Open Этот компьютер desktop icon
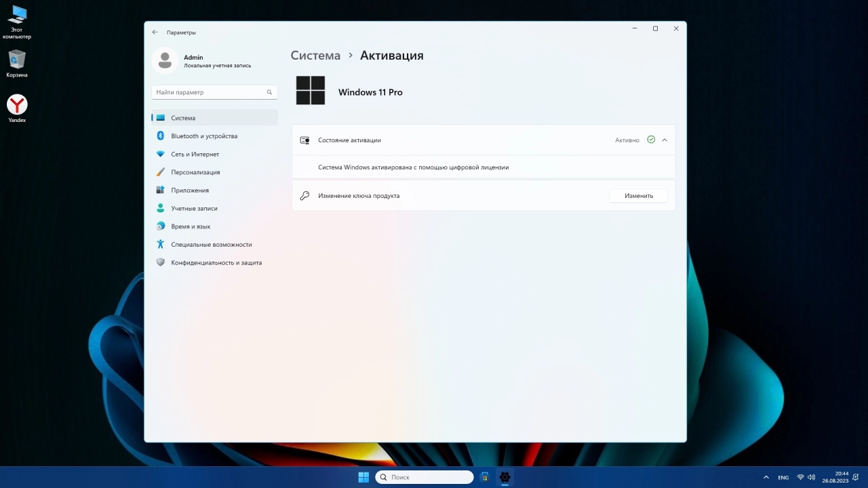Viewport: 868px width, 488px height. pos(17,22)
